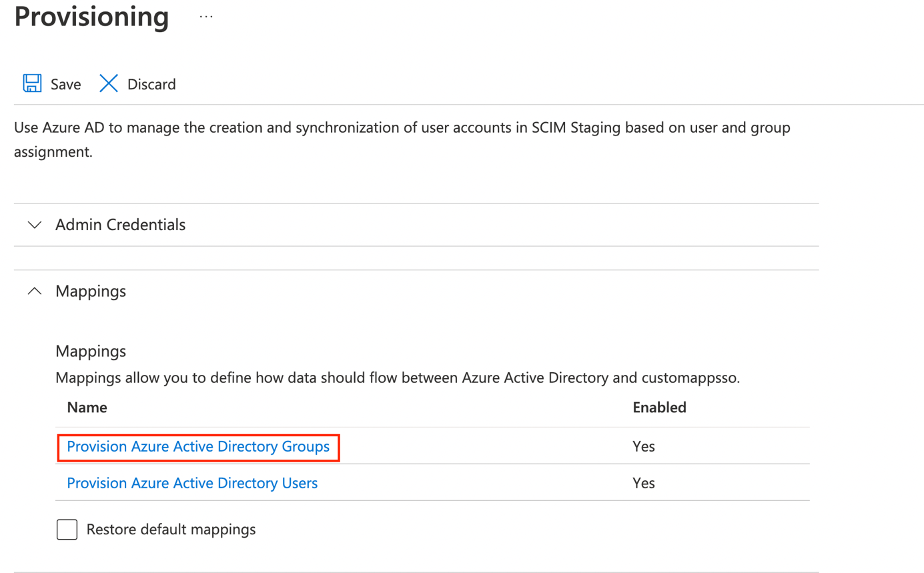924x573 pixels.
Task: Click the Enabled column header
Action: pos(659,407)
